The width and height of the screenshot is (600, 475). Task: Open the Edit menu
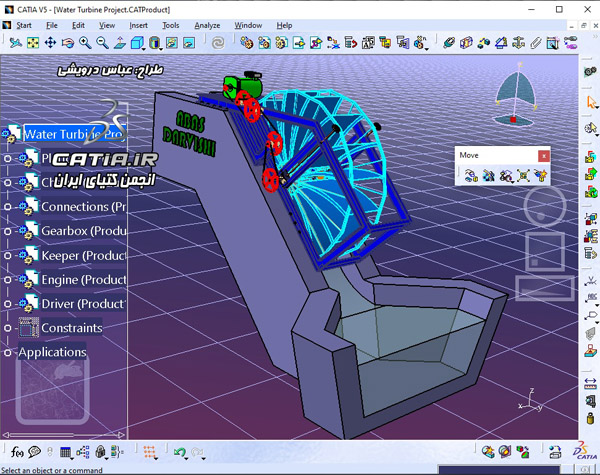(x=78, y=25)
